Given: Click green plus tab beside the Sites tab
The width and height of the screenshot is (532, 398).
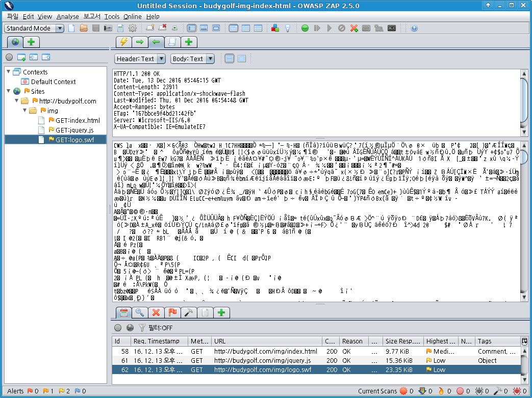Looking at the screenshot, I should click(31, 42).
